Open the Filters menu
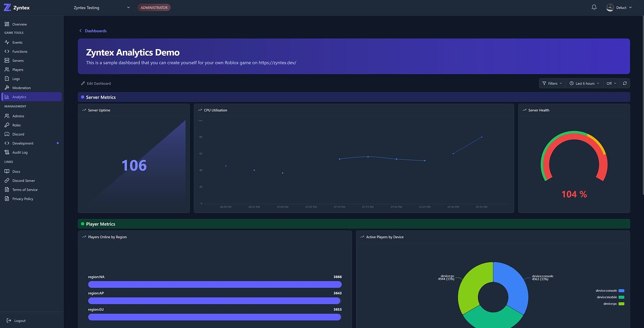Screen dimensions: 644x328 click(x=552, y=83)
